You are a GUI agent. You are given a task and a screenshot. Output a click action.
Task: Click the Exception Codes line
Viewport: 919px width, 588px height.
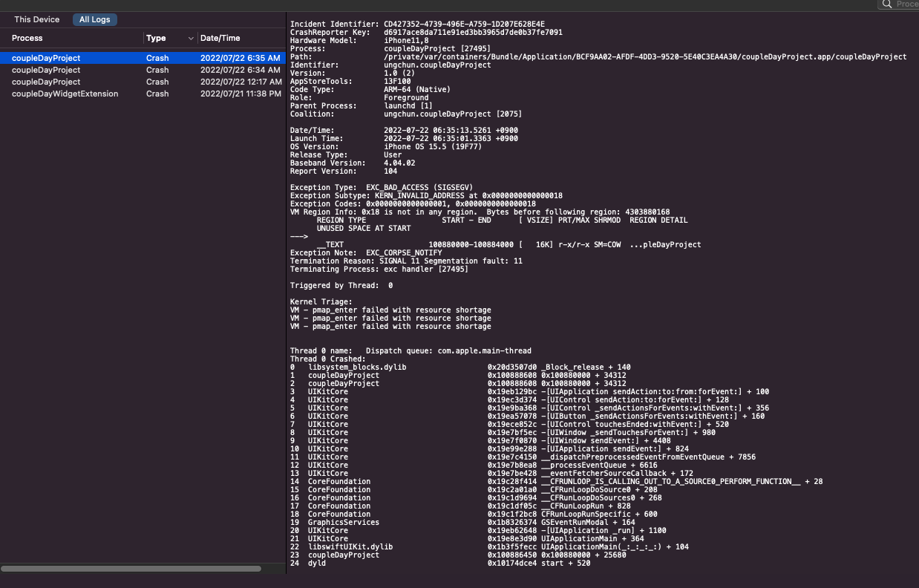[413, 204]
